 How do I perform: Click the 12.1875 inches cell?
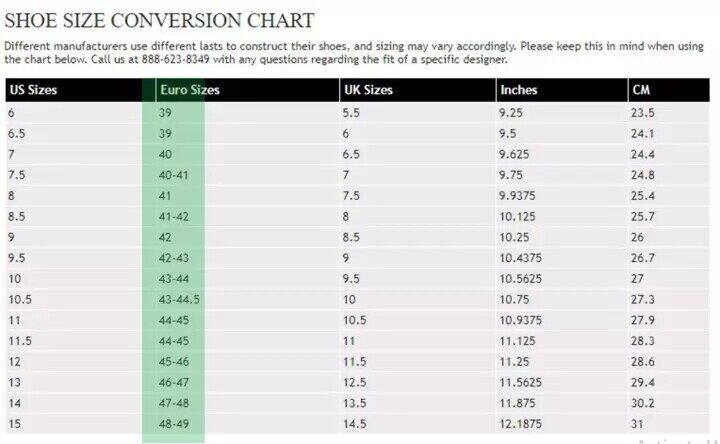[x=520, y=423]
